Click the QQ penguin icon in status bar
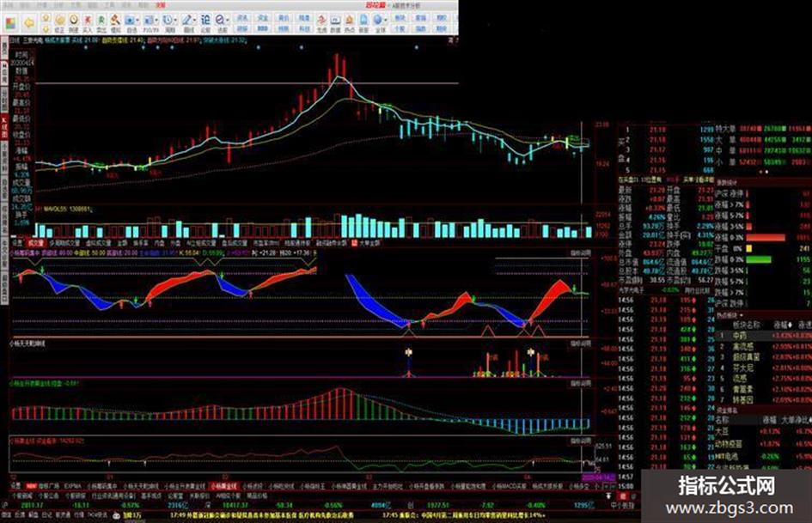812x523 pixels. 117,516
